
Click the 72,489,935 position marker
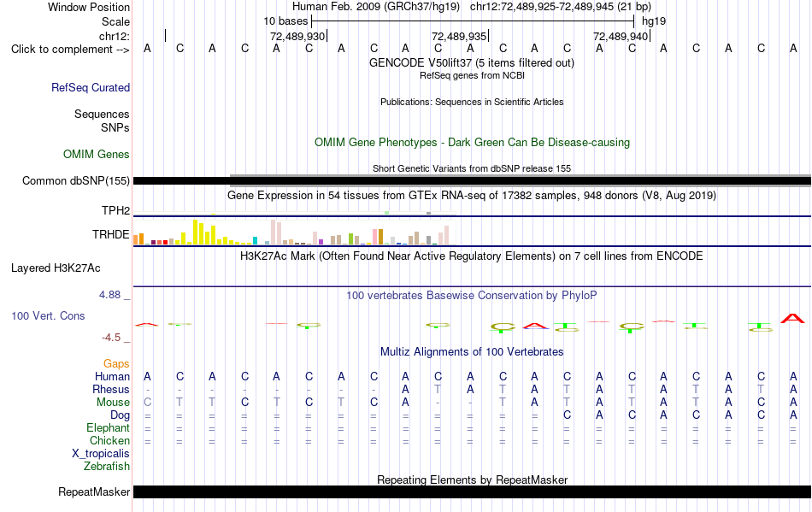click(x=459, y=36)
